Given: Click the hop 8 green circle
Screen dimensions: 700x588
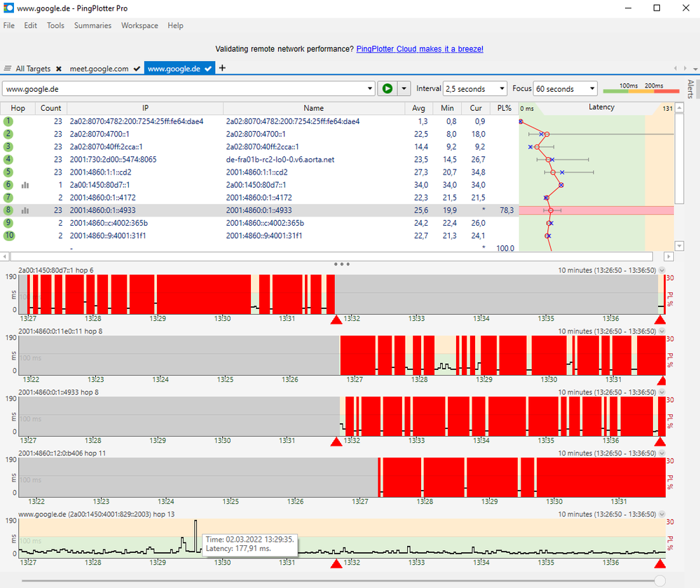Looking at the screenshot, I should coord(8,210).
